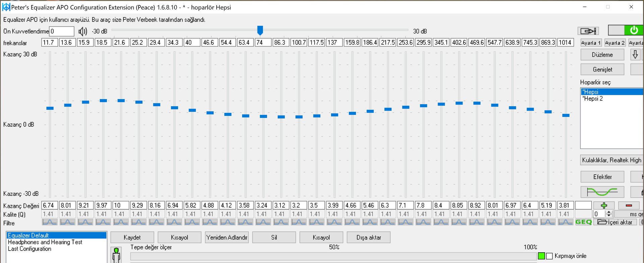The width and height of the screenshot is (644, 263).
Task: Select Equalizer Default in configuration list
Action: point(56,235)
